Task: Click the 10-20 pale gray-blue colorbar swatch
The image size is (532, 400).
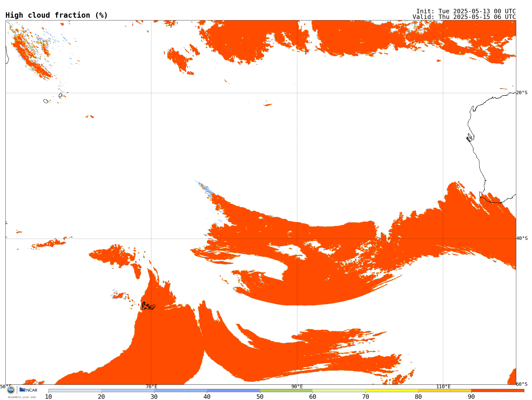Action: [x=75, y=391]
